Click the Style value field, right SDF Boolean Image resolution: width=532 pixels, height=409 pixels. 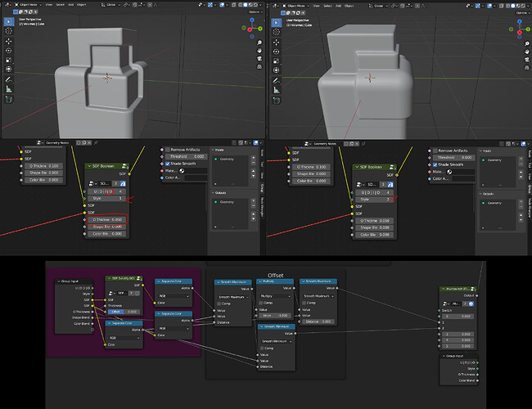click(375, 200)
